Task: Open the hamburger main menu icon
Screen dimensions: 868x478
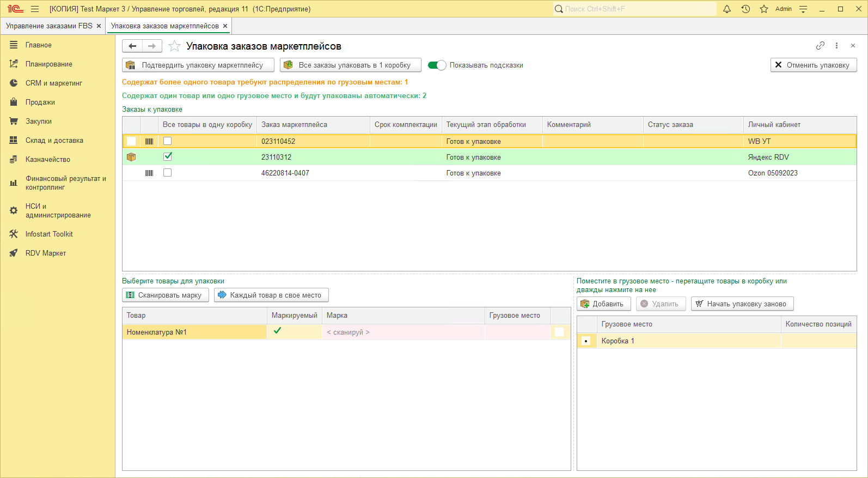Action: coord(35,9)
